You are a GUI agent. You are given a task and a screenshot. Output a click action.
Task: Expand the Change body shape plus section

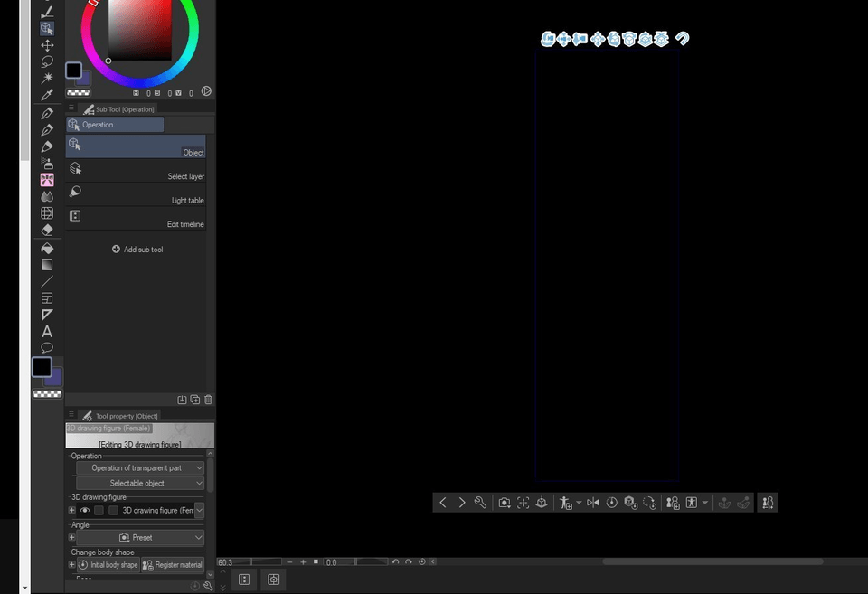72,565
